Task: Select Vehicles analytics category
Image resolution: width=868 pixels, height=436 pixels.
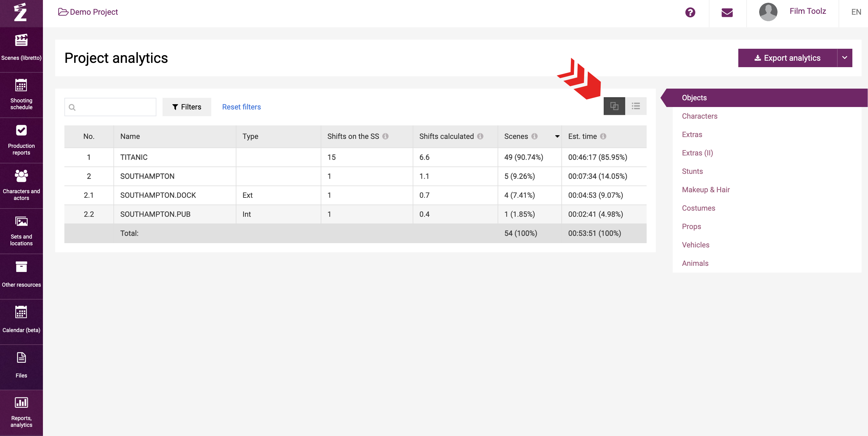Action: [696, 245]
